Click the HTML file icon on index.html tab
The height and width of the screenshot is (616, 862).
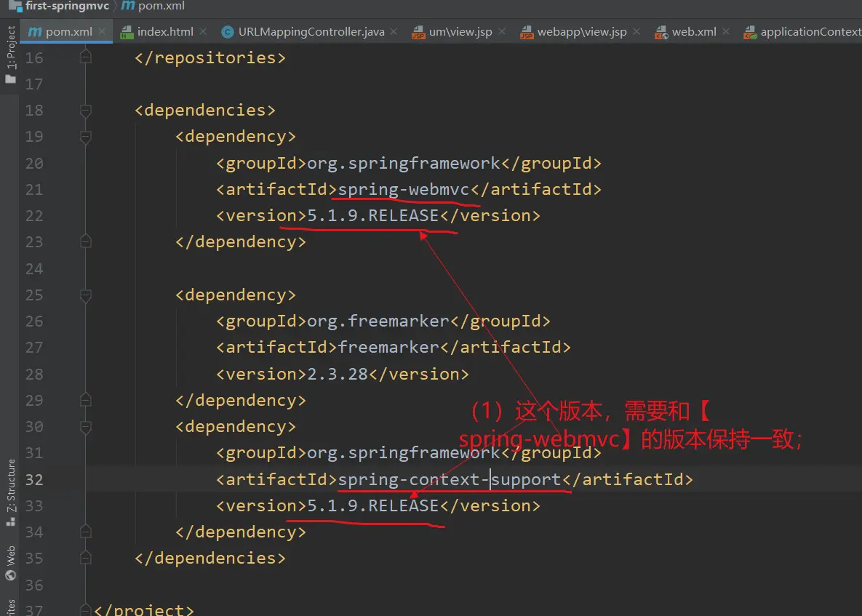[x=127, y=33]
